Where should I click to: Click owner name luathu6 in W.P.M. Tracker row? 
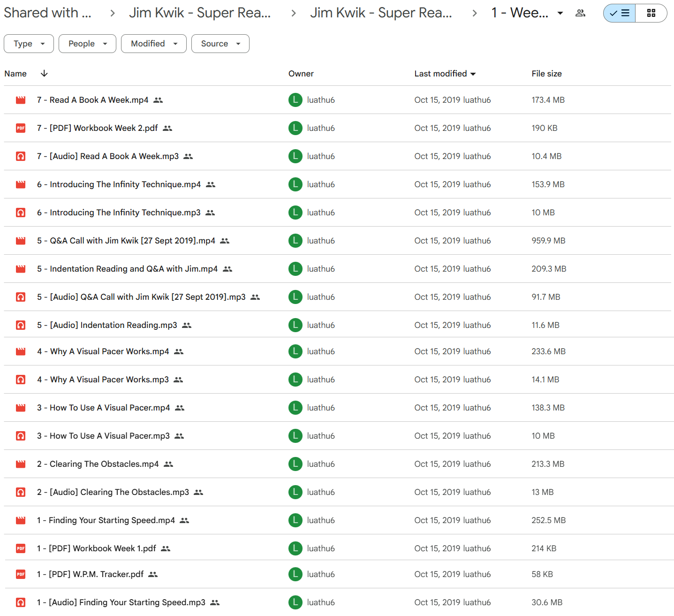321,574
